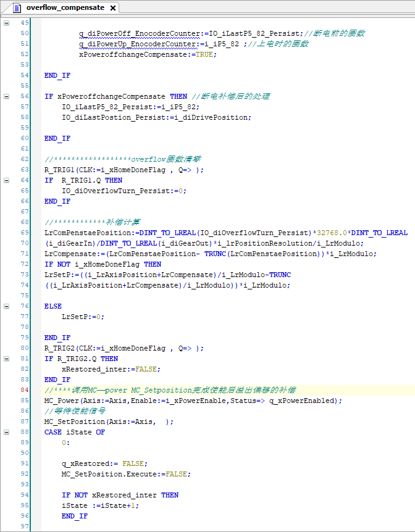
Task: Collapse the CASE iState OF block
Action: (x=7, y=432)
